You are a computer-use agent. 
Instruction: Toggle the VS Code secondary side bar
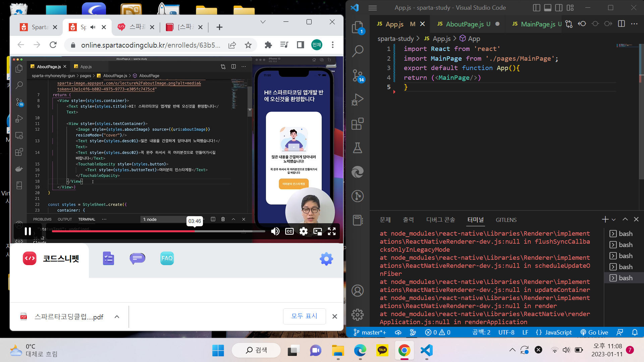click(559, 8)
